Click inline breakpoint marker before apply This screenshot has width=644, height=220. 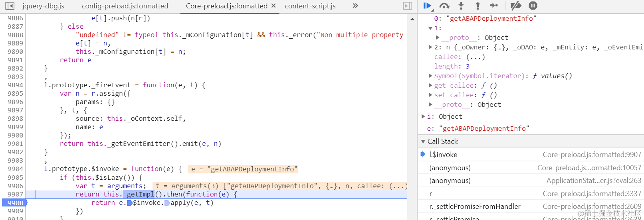tap(167, 203)
